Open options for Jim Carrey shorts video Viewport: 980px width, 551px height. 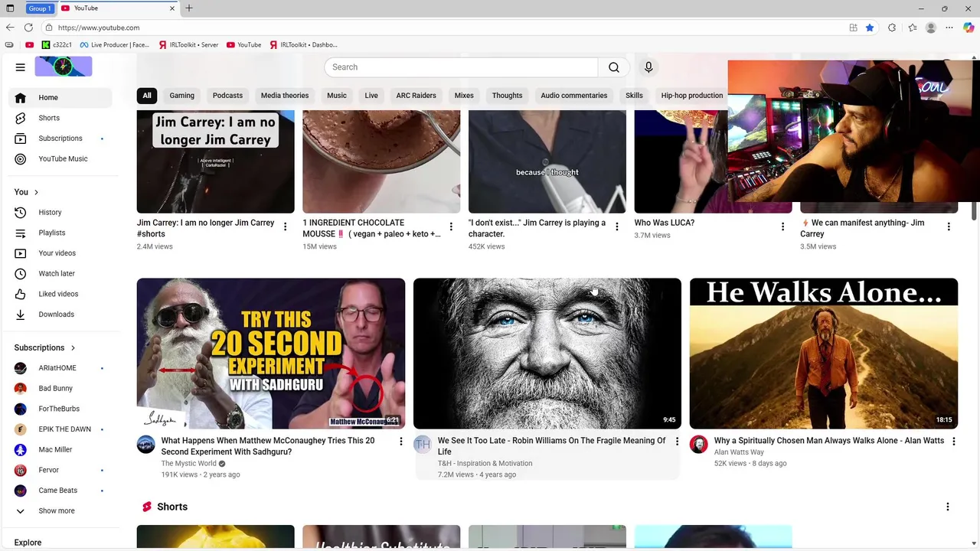click(x=285, y=227)
